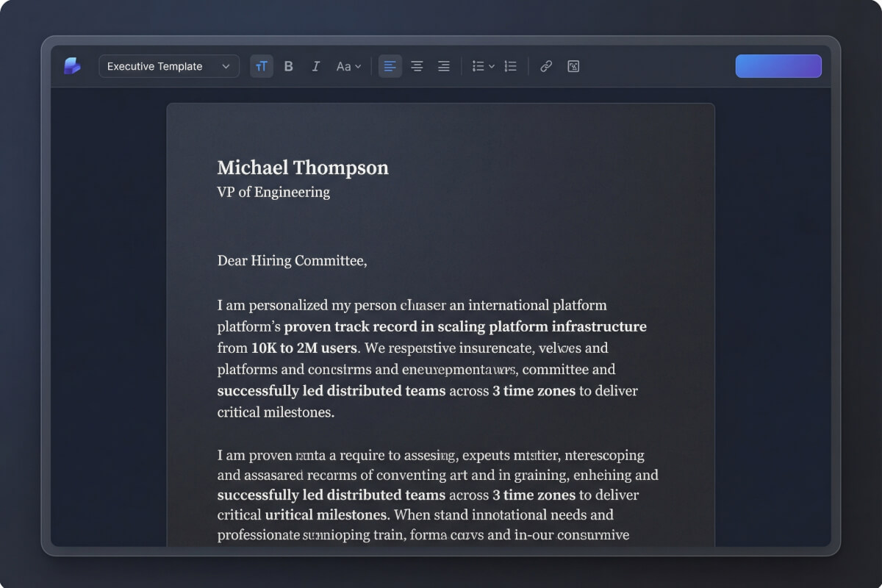
Task: Insert a hyperlink with the link icon
Action: pyautogui.click(x=545, y=65)
